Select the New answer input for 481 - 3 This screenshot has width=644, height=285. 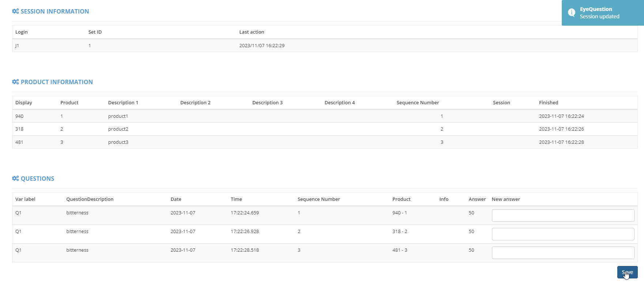pyautogui.click(x=562, y=253)
